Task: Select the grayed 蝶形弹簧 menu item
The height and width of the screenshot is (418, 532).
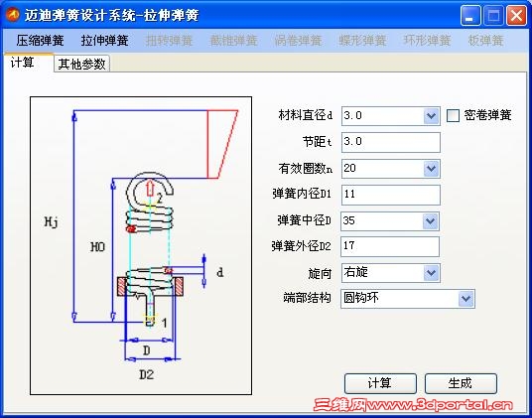Action: [x=362, y=41]
